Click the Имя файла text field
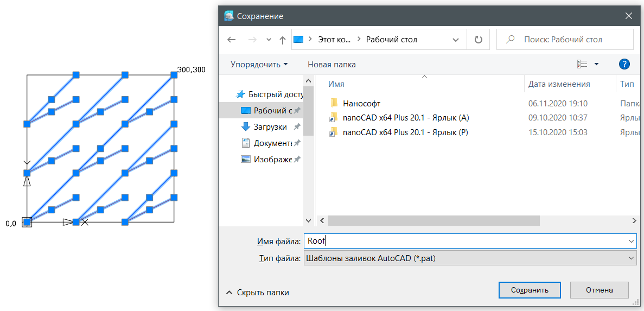This screenshot has width=644, height=311. (467, 240)
